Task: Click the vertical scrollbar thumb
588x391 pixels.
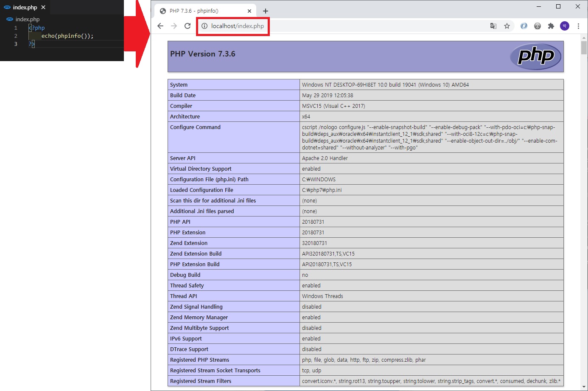Action: coord(584,48)
